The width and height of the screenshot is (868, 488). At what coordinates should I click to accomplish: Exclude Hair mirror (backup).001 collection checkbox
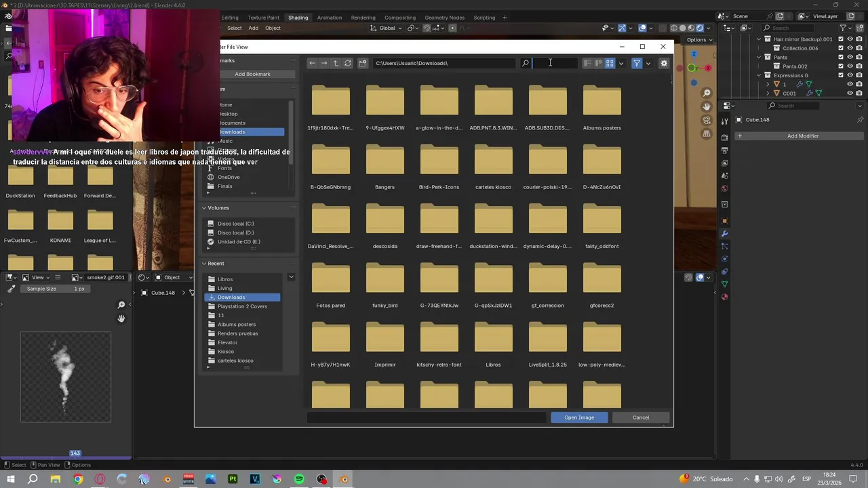841,39
